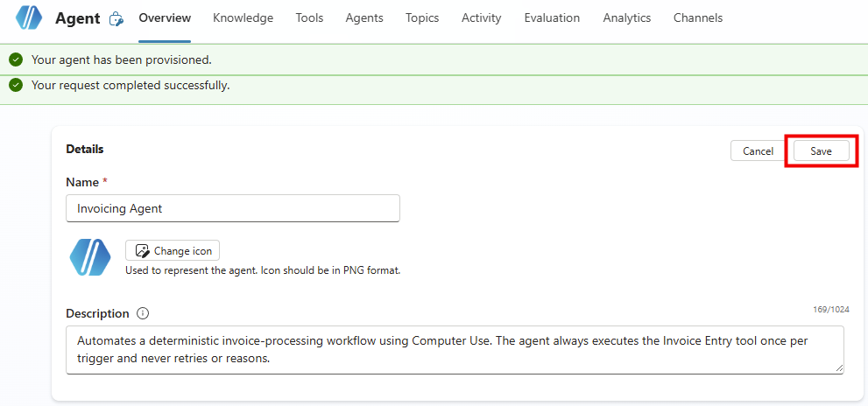Switch to the Evaluation tab
868x406 pixels.
[552, 17]
